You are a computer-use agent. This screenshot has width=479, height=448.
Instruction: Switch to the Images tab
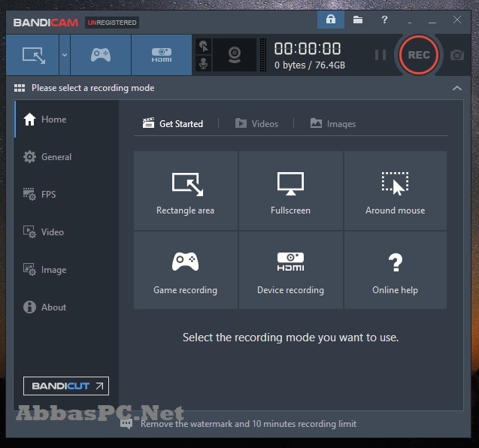click(x=333, y=124)
